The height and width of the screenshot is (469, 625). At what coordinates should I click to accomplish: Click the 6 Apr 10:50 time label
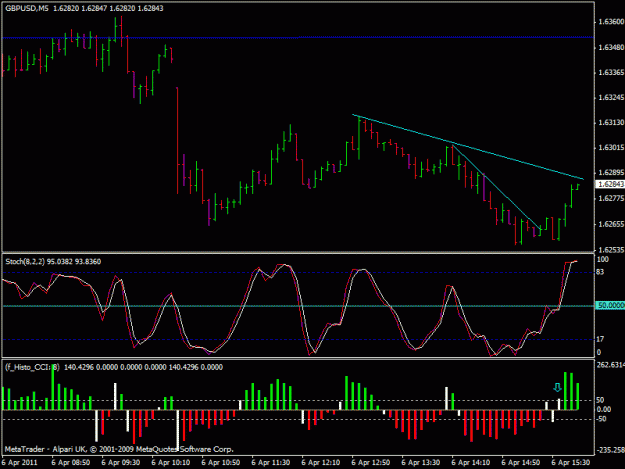220,463
